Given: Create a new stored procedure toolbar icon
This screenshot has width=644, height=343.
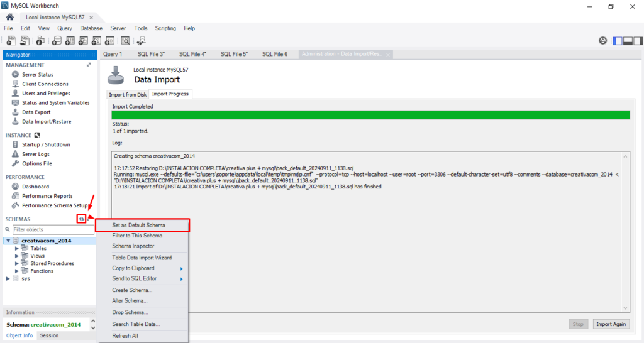Looking at the screenshot, I should [x=96, y=41].
